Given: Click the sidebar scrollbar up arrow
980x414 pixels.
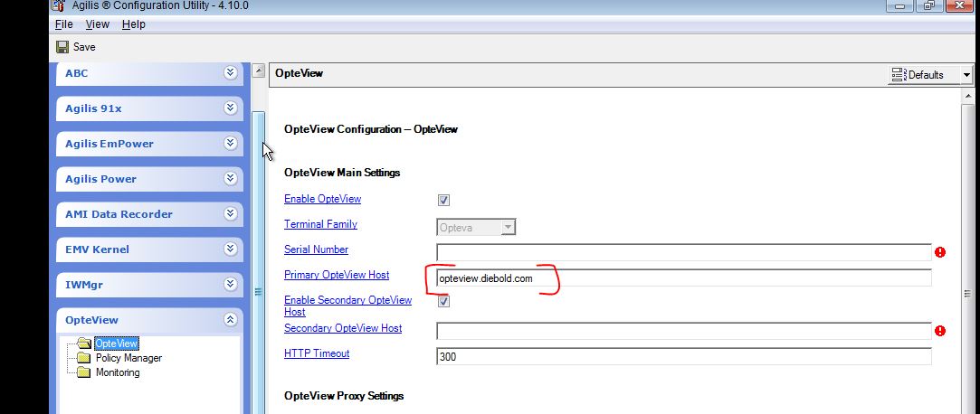Looking at the screenshot, I should tap(258, 71).
